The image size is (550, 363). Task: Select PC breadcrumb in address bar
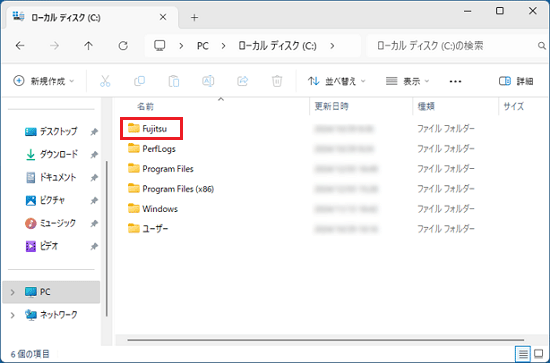pos(203,46)
